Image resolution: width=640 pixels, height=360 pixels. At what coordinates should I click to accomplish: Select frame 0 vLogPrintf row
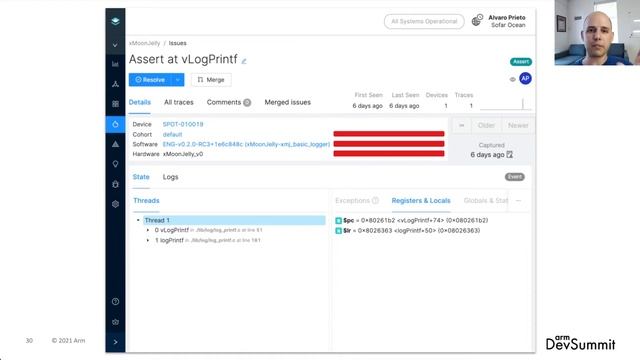(208, 230)
